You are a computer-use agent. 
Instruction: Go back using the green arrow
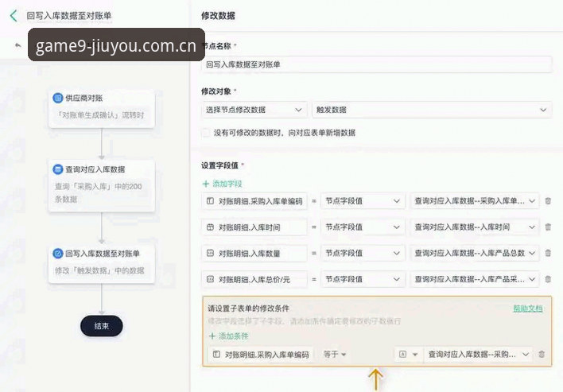click(x=14, y=16)
